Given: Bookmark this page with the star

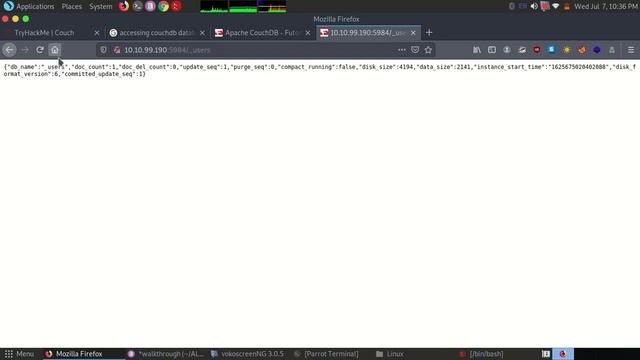Looking at the screenshot, I should coord(428,50).
